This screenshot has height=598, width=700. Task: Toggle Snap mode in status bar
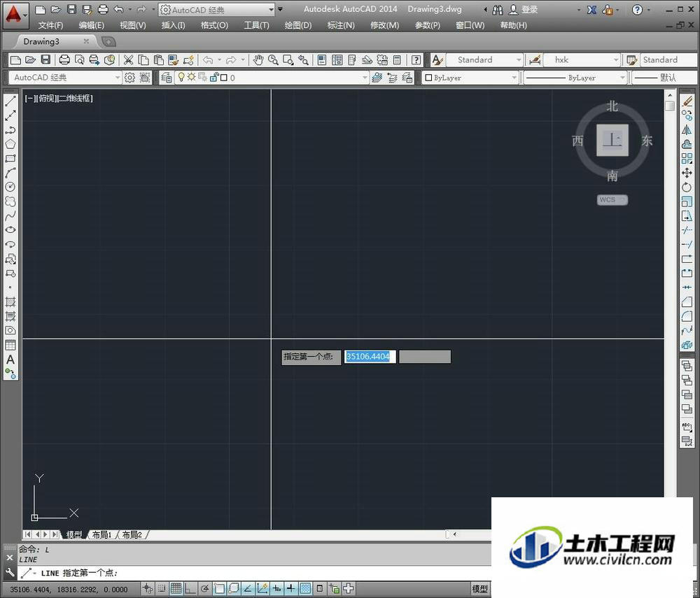pos(162,589)
